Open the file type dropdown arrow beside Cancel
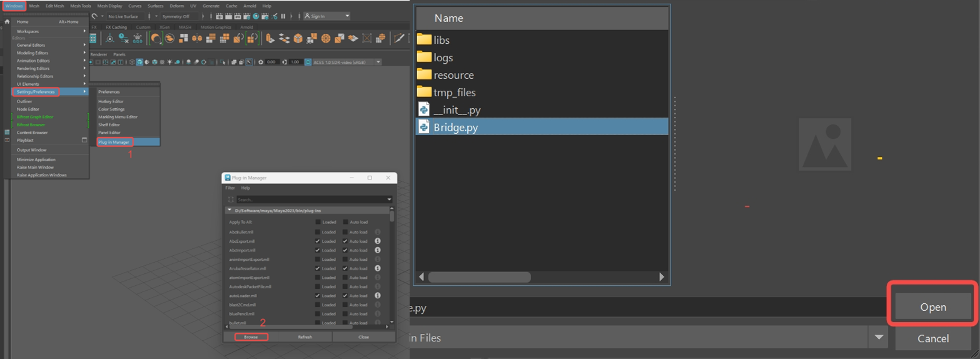The image size is (980, 359). coord(880,338)
